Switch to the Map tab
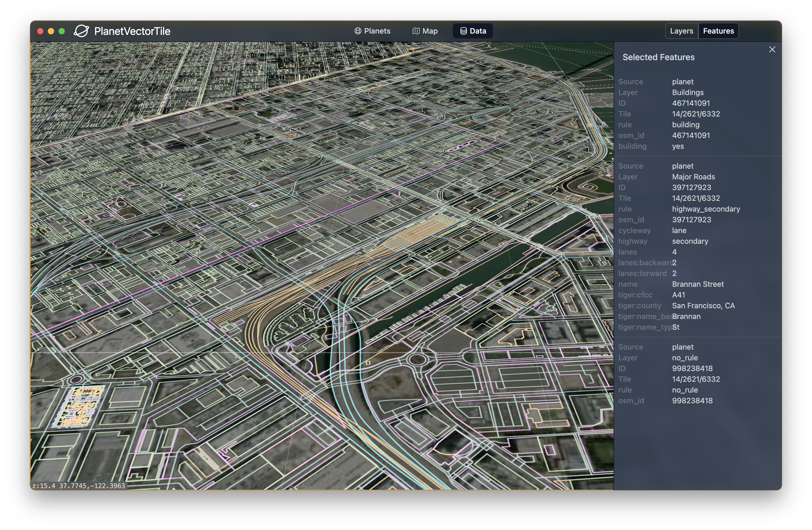Screen dimensions: 812x530 (425, 31)
